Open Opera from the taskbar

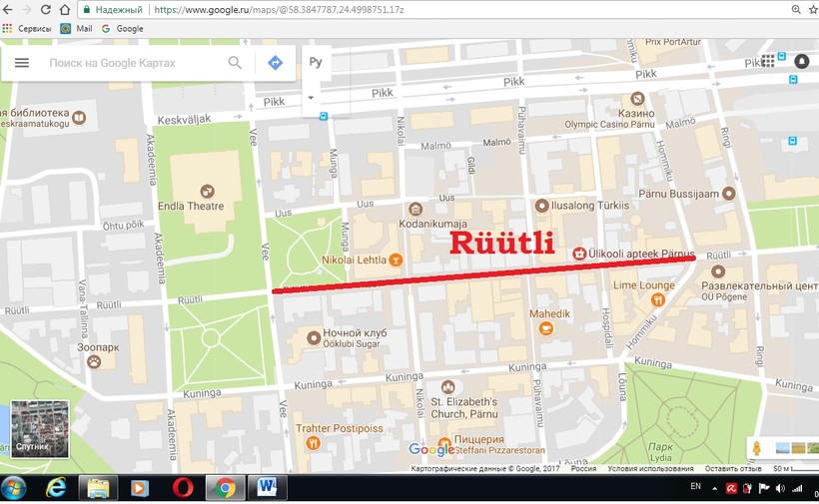pos(182,487)
